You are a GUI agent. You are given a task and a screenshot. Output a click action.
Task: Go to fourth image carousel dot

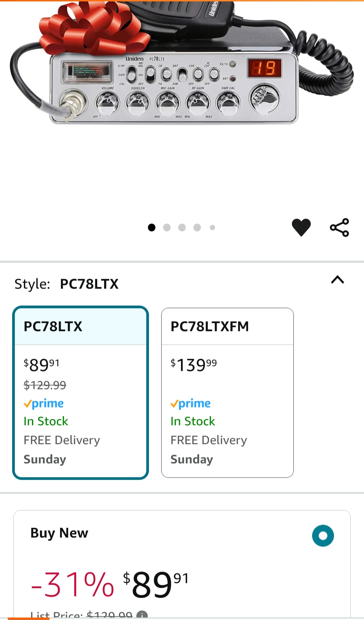(197, 228)
